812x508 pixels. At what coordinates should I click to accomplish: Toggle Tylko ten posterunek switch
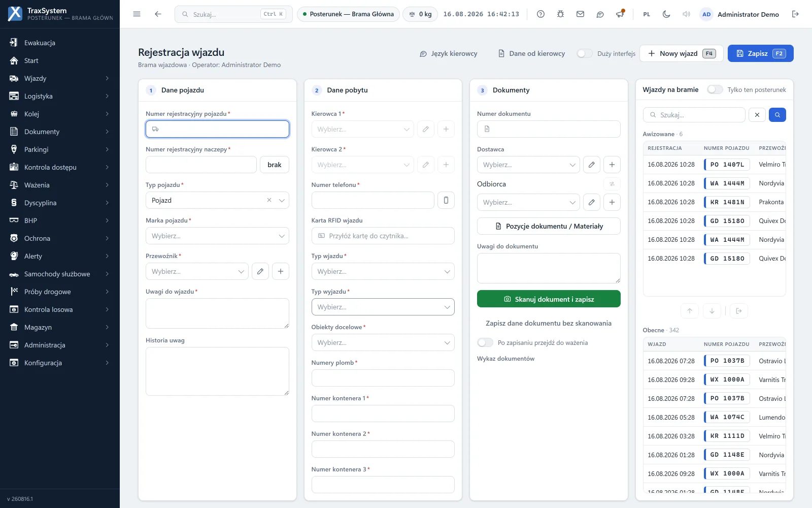[715, 89]
